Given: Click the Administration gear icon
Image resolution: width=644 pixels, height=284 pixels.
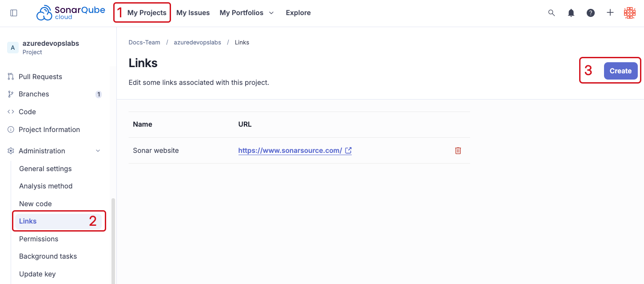Looking at the screenshot, I should (x=11, y=151).
